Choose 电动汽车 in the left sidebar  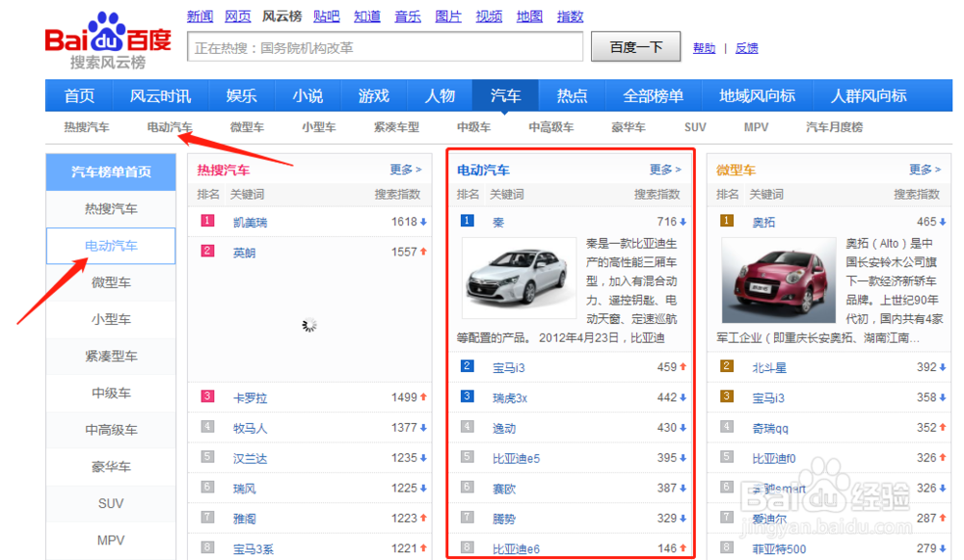tap(111, 246)
